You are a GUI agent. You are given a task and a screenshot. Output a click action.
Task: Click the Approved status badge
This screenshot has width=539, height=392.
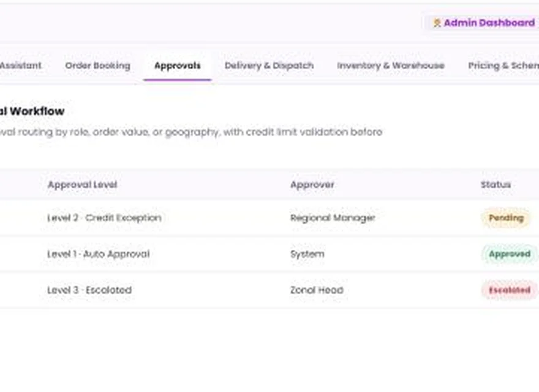point(510,254)
